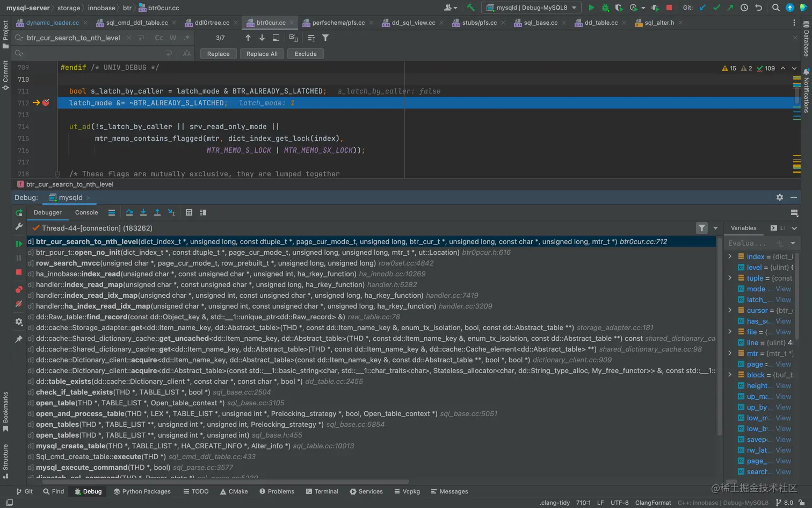Toggle Regex option in search bar

pos(187,38)
